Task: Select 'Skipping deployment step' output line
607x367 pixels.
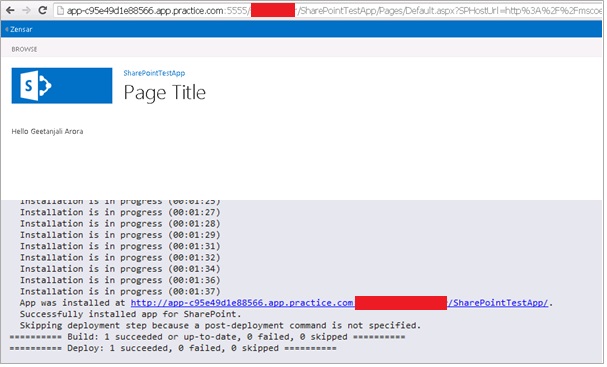Action: 220,326
